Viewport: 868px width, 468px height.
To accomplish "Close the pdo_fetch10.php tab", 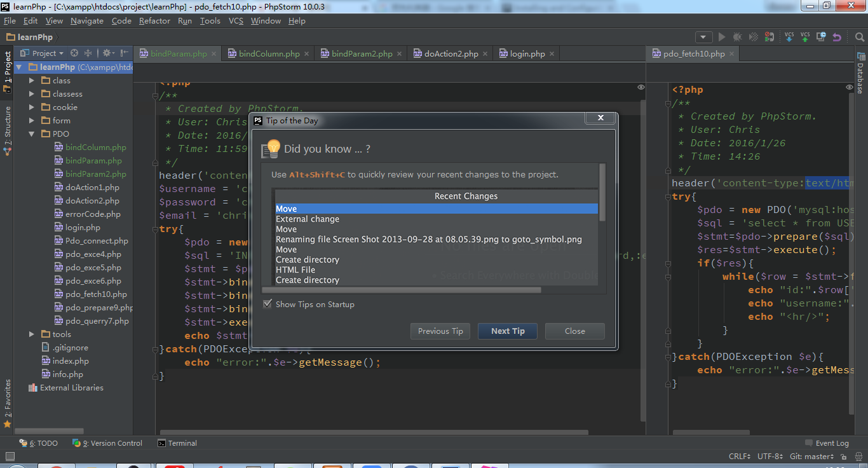I will click(x=731, y=54).
